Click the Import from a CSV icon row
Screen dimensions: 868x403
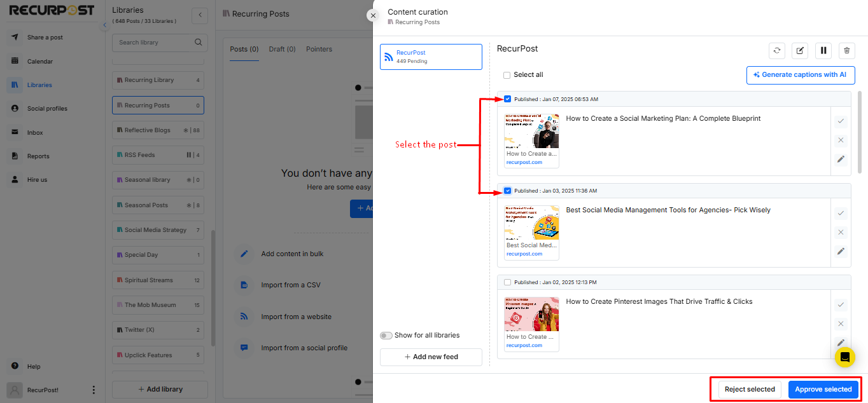[291, 285]
